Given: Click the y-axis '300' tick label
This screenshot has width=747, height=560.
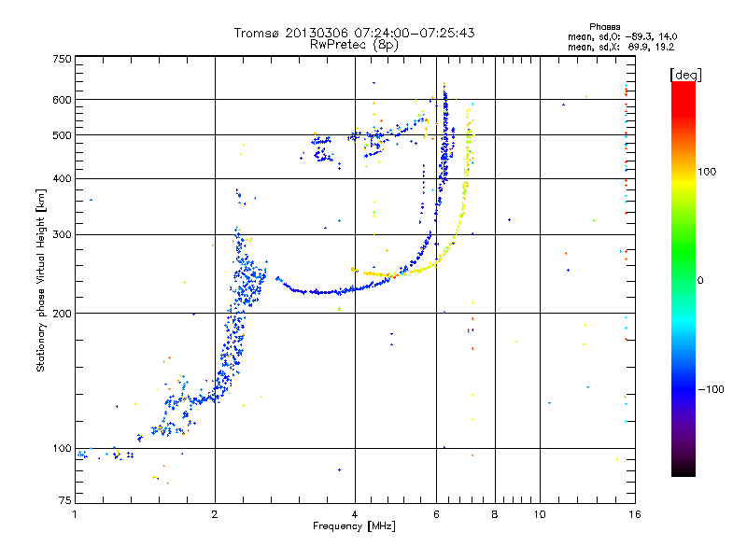Looking at the screenshot, I should [x=62, y=234].
